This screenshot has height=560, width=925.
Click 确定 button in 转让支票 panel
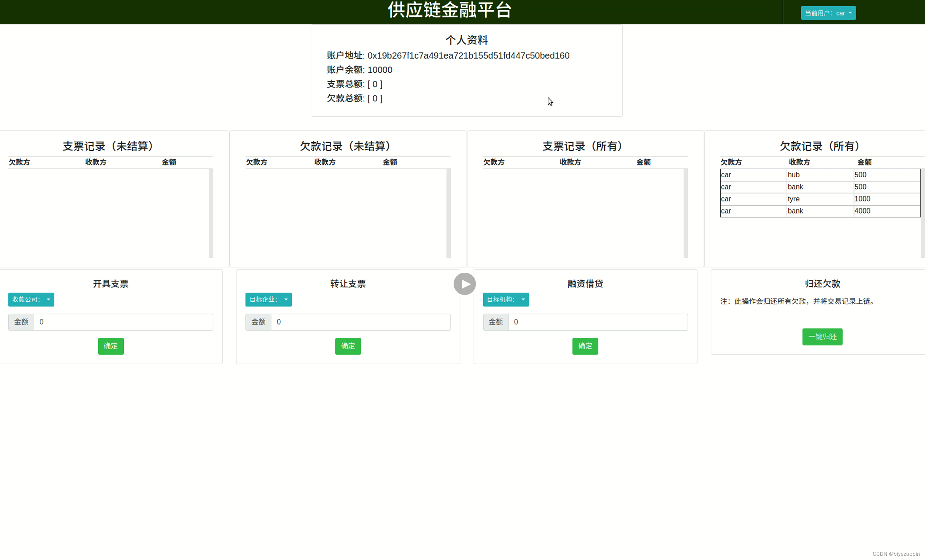[x=348, y=346]
